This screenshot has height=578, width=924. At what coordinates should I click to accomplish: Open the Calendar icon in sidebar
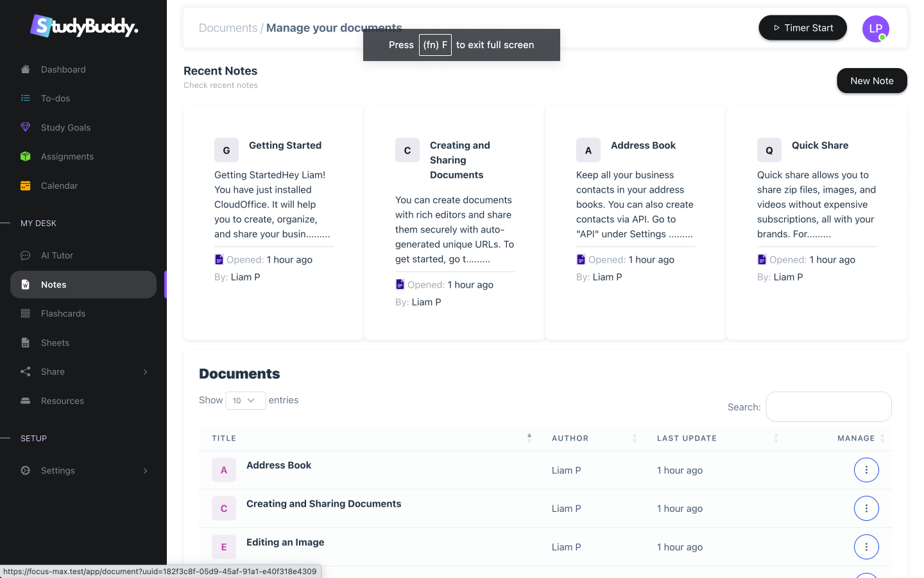pos(26,186)
